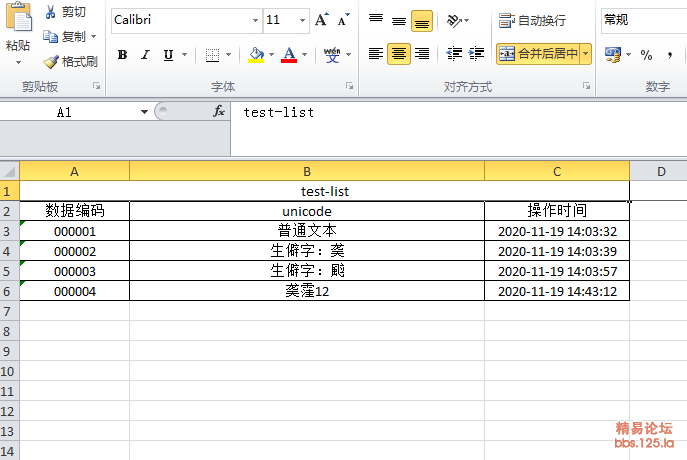The height and width of the screenshot is (460, 687).
Task: Open the font size dropdown showing 11
Action: [x=302, y=20]
